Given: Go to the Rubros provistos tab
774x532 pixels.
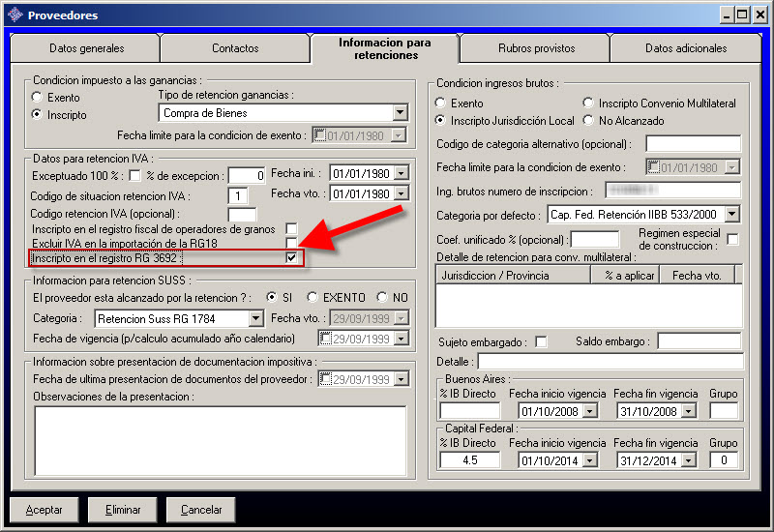Looking at the screenshot, I should click(x=536, y=48).
